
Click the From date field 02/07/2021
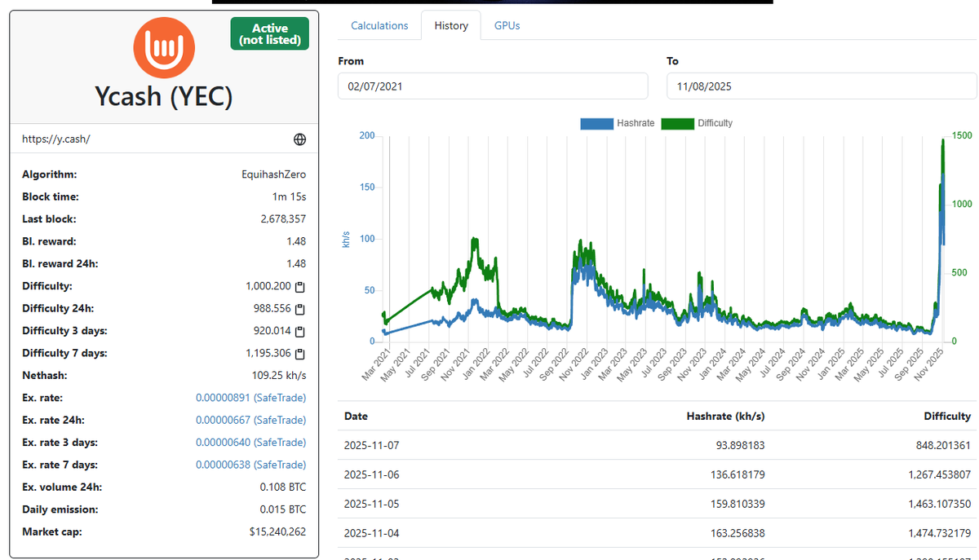(x=493, y=86)
